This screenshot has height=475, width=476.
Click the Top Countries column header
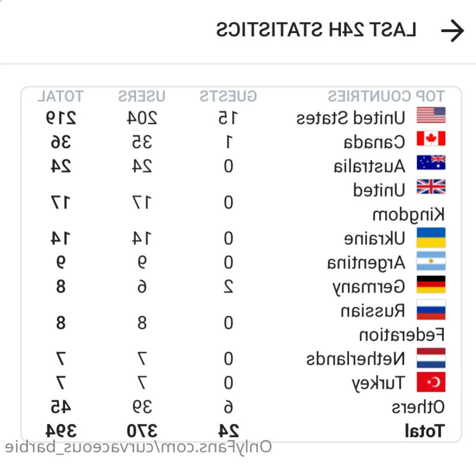click(386, 96)
